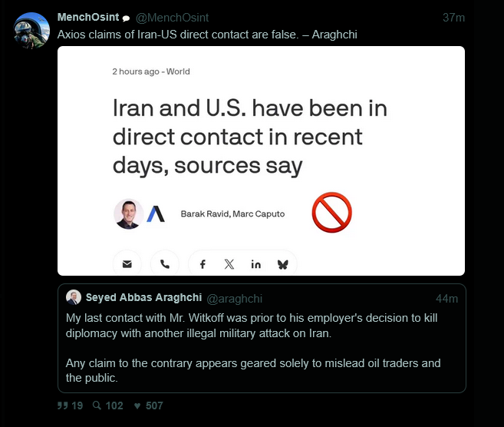Share article via LinkedIn icon

[256, 263]
